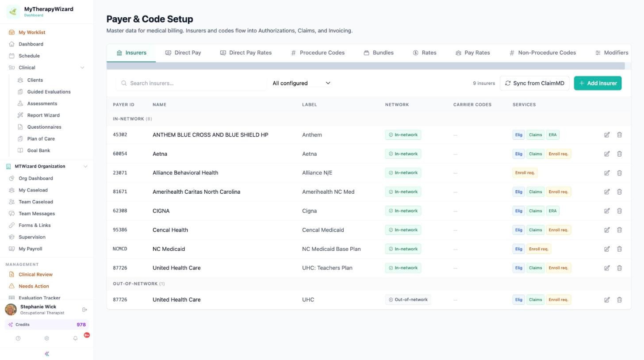Delete the UHC: Teachers Plan row

(619, 268)
